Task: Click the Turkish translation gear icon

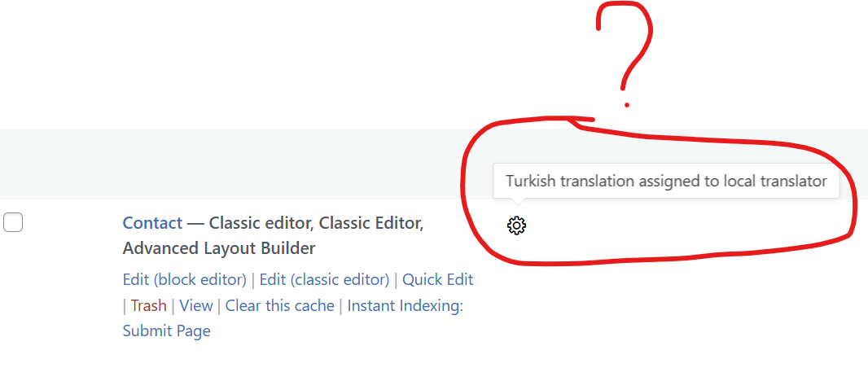Action: [x=516, y=226]
